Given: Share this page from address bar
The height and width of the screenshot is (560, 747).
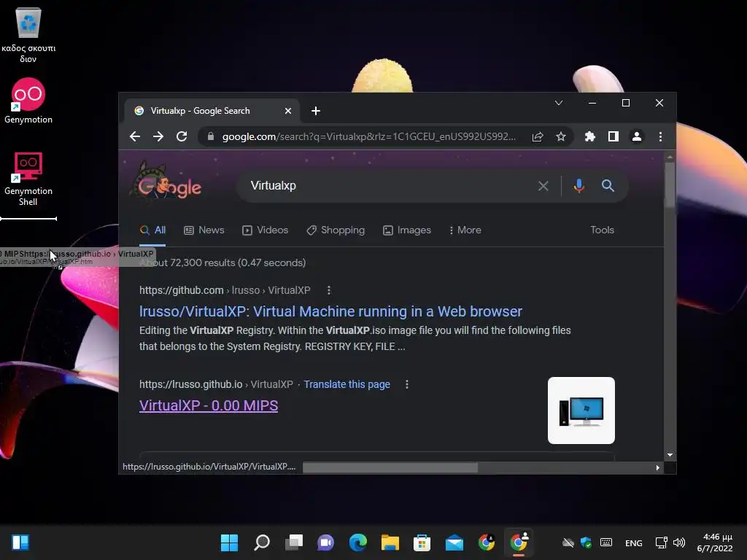Looking at the screenshot, I should click(x=538, y=136).
